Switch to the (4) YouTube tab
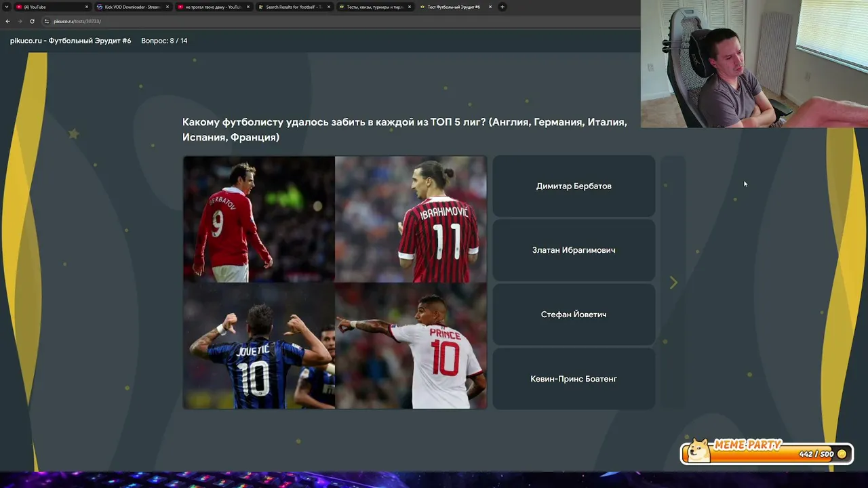The width and height of the screenshot is (868, 488). click(52, 7)
